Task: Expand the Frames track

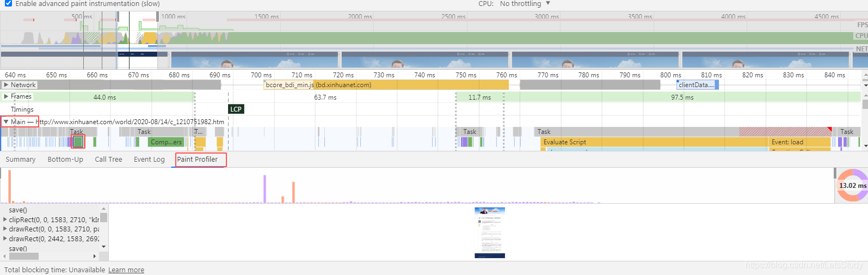Action: [x=6, y=96]
